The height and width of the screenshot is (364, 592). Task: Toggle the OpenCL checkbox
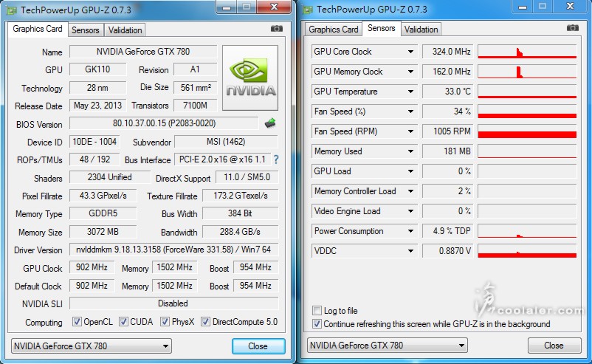click(77, 322)
